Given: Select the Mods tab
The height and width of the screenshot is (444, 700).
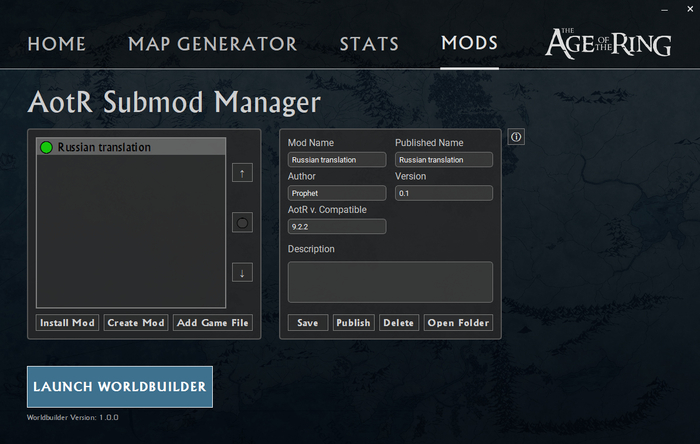Looking at the screenshot, I should point(469,44).
